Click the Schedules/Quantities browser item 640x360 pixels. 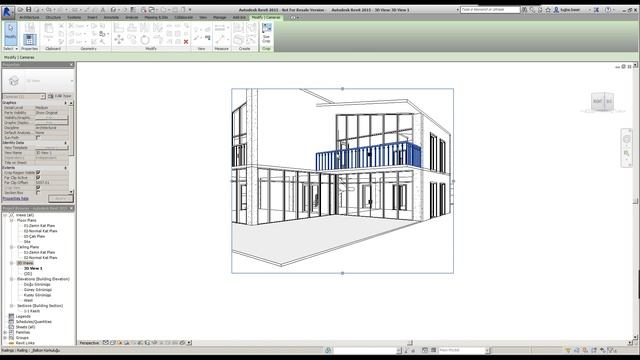pos(33,322)
